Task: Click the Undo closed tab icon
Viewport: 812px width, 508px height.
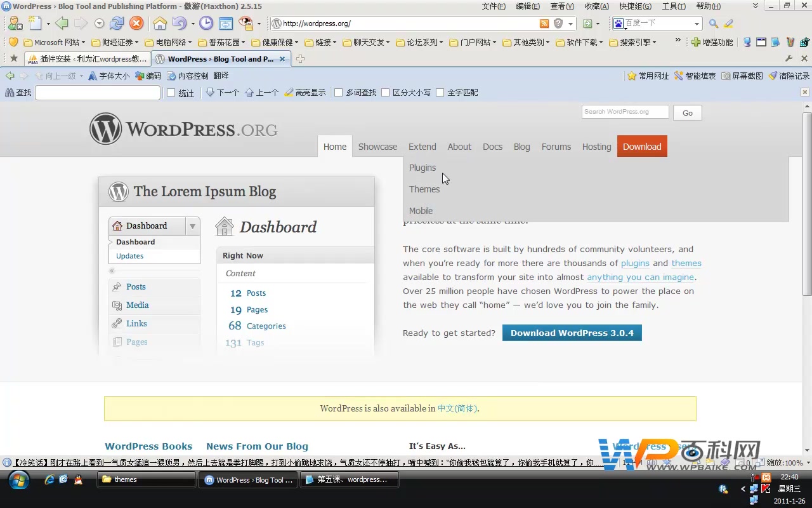Action: pos(180,23)
